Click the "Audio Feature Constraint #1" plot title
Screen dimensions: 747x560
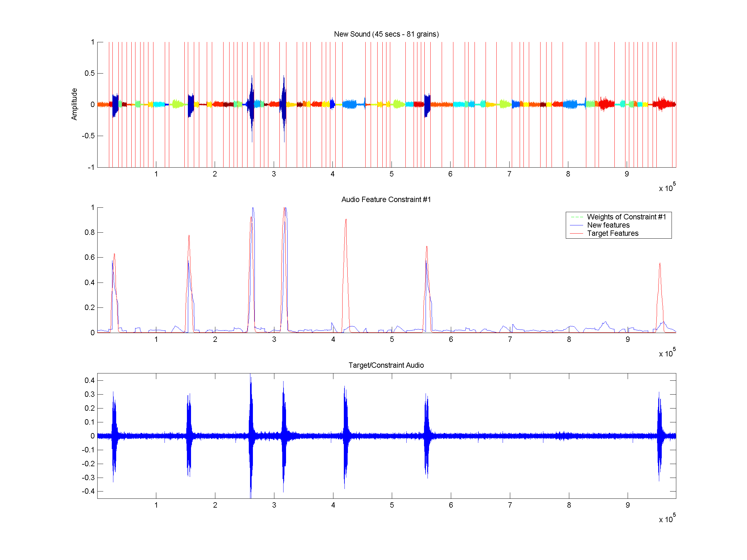(x=386, y=200)
